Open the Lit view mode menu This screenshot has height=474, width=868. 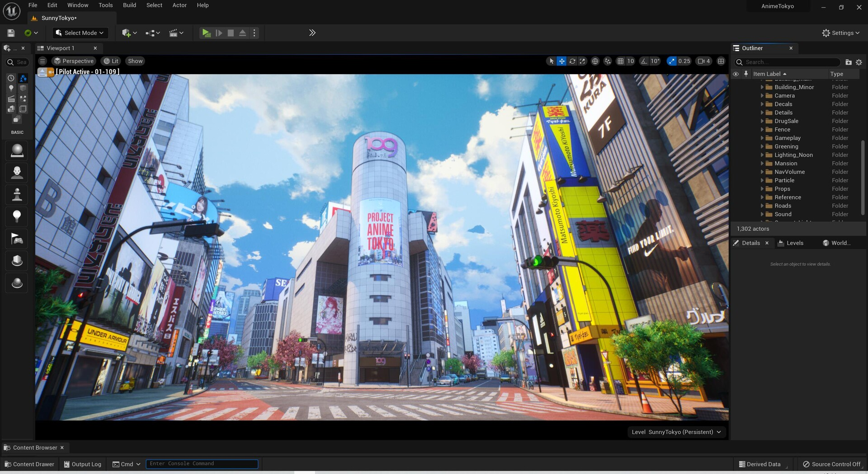tap(111, 61)
